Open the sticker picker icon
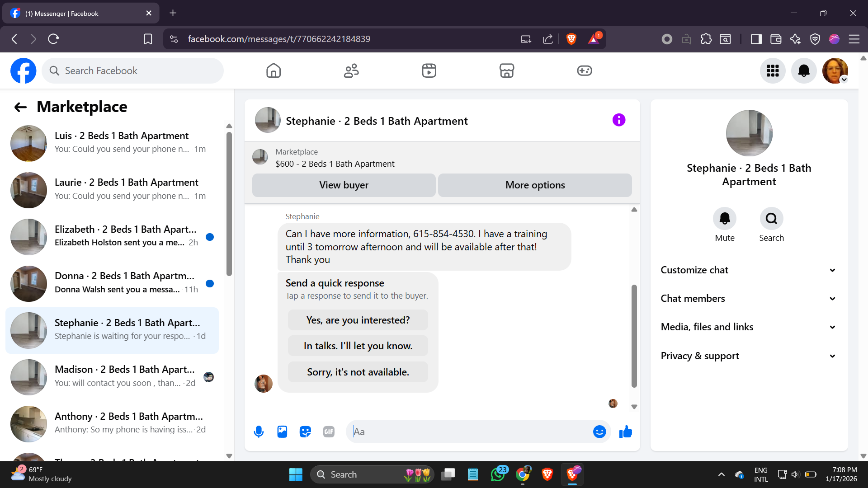Image resolution: width=868 pixels, height=488 pixels. click(x=306, y=432)
